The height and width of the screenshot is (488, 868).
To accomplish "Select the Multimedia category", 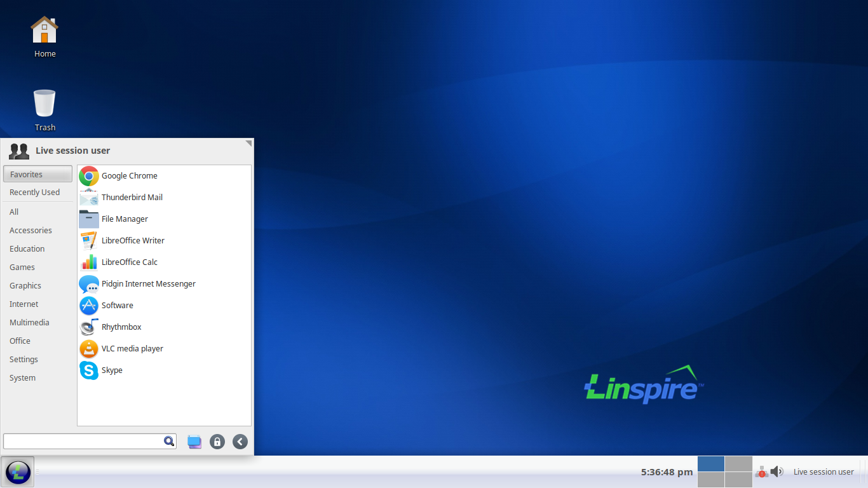I will coord(37,323).
